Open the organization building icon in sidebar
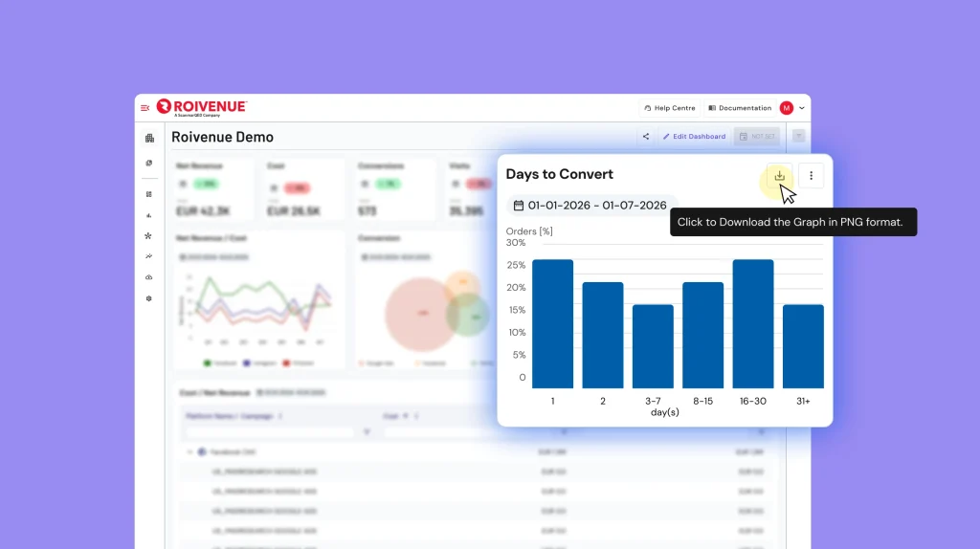Image resolution: width=980 pixels, height=549 pixels. 149,138
